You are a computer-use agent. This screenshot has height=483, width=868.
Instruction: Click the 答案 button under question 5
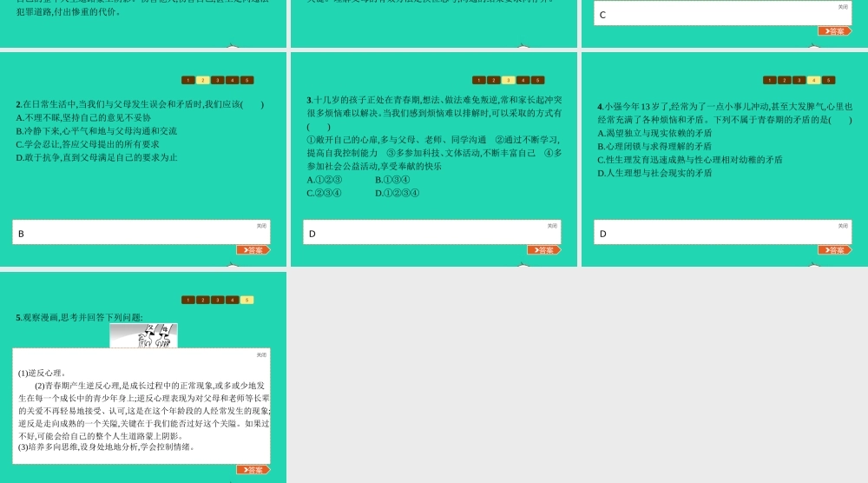[253, 470]
